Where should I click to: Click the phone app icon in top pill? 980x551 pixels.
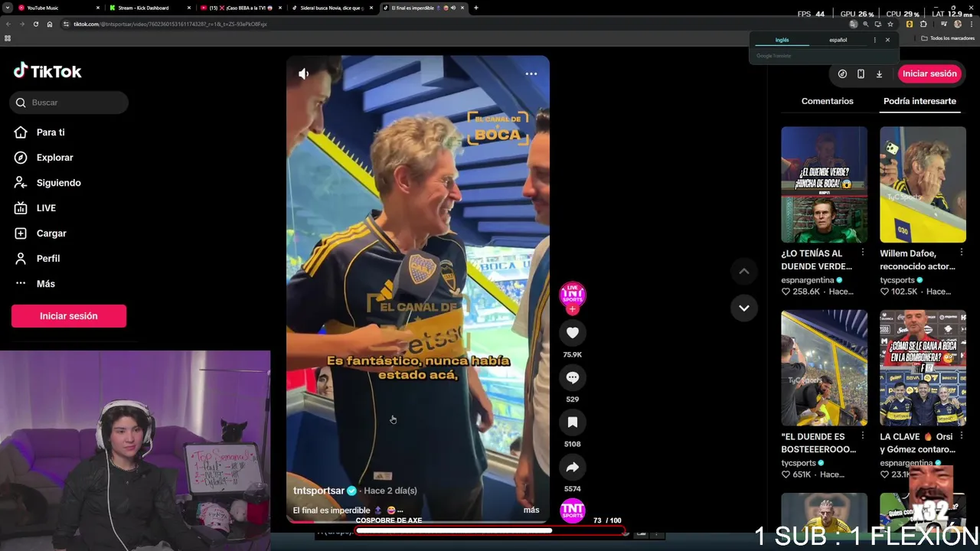pos(861,73)
